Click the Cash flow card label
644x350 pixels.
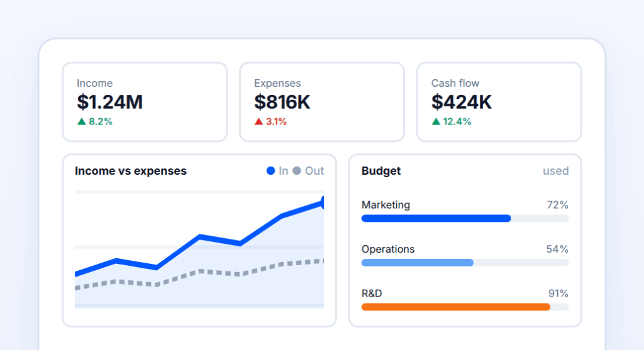click(455, 84)
